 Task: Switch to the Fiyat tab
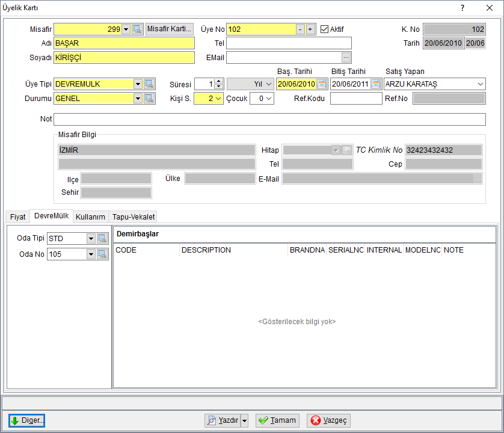click(x=17, y=217)
